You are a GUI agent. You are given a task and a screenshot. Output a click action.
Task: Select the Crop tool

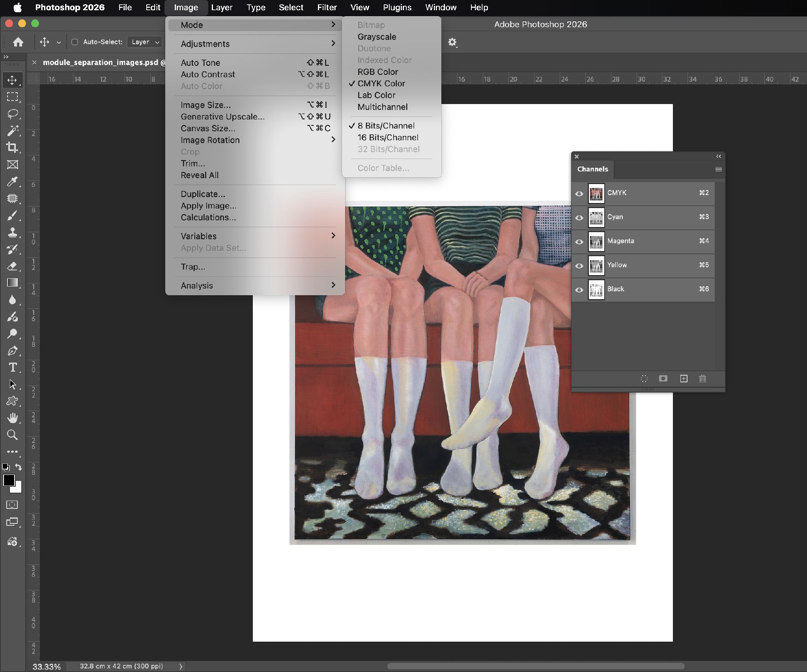[12, 147]
